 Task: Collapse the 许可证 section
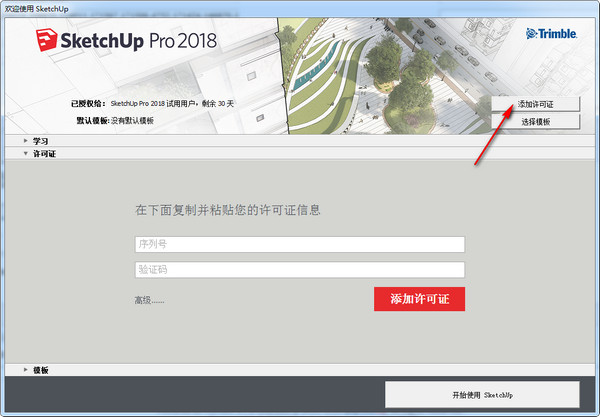299,153
